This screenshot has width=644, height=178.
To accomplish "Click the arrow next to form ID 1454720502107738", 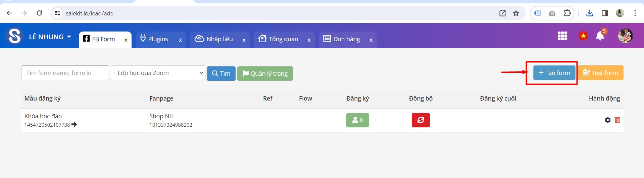I will coord(74,124).
